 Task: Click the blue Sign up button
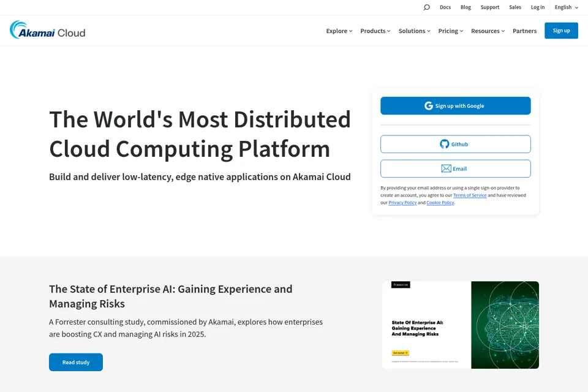point(561,31)
